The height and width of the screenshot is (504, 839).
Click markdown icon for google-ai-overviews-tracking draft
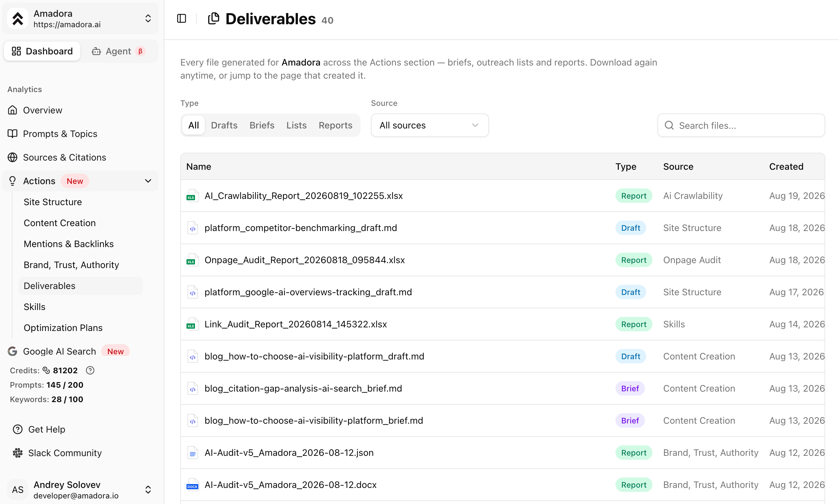[193, 292]
